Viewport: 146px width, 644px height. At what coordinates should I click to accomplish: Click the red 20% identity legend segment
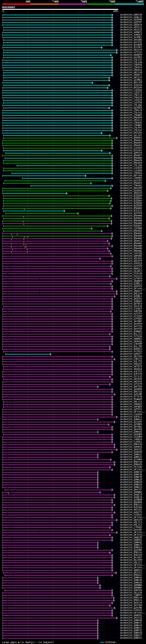16,4
